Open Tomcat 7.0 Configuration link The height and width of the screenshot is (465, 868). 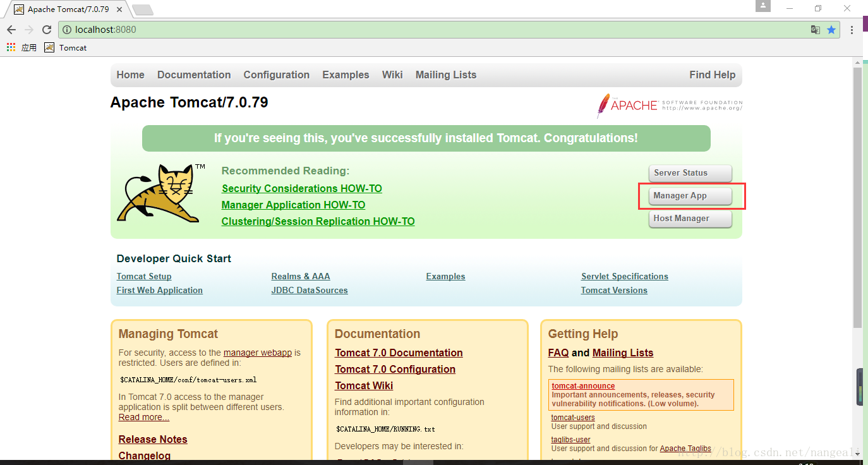tap(395, 369)
